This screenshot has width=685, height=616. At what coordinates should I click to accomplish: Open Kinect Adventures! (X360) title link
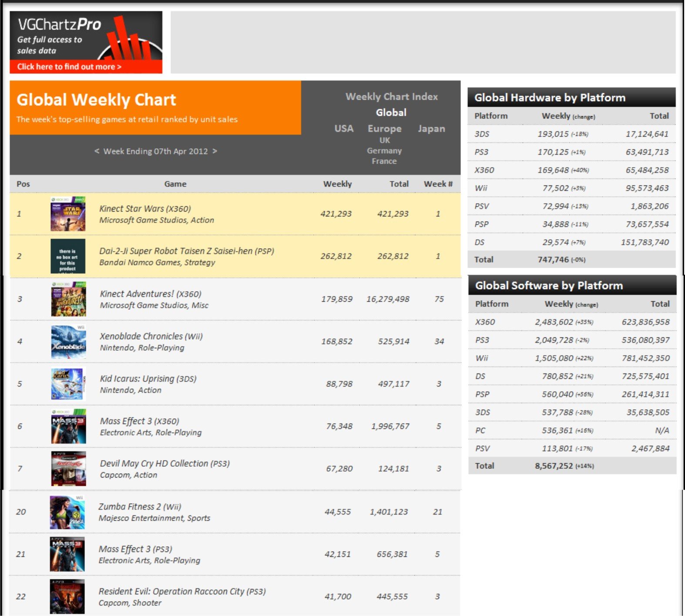151,294
